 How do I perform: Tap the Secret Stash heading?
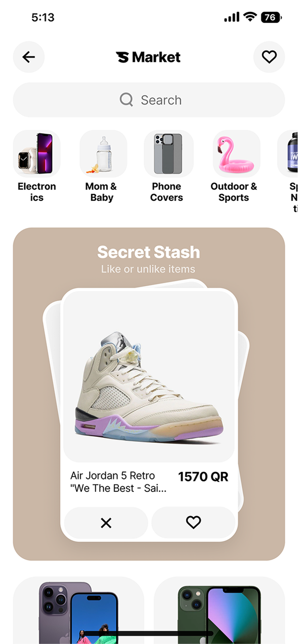149,252
